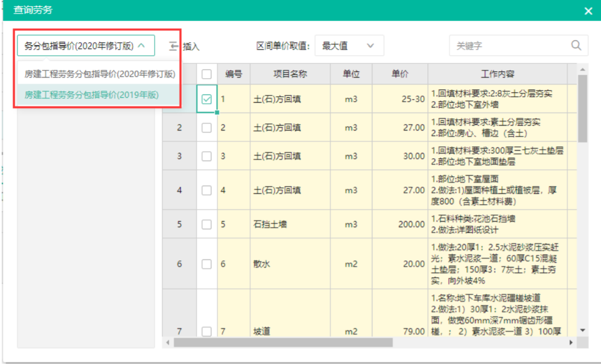Close the 查询劳务 dialog

pyautogui.click(x=588, y=11)
